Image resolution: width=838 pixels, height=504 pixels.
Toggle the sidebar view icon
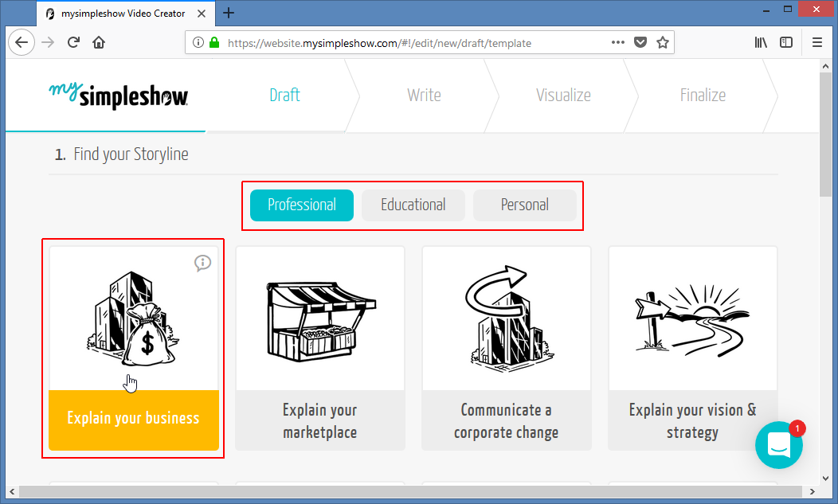click(x=786, y=43)
